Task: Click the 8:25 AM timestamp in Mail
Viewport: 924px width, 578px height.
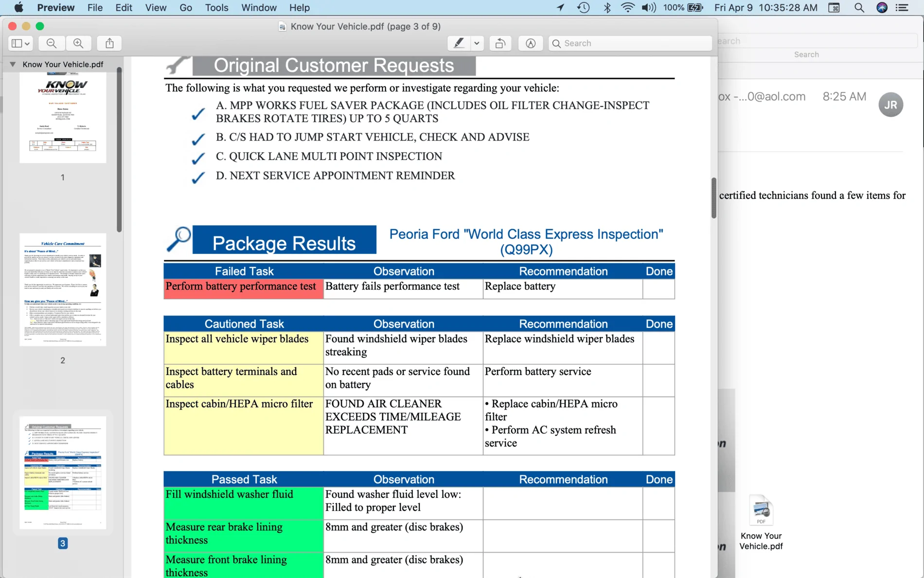Action: [844, 96]
